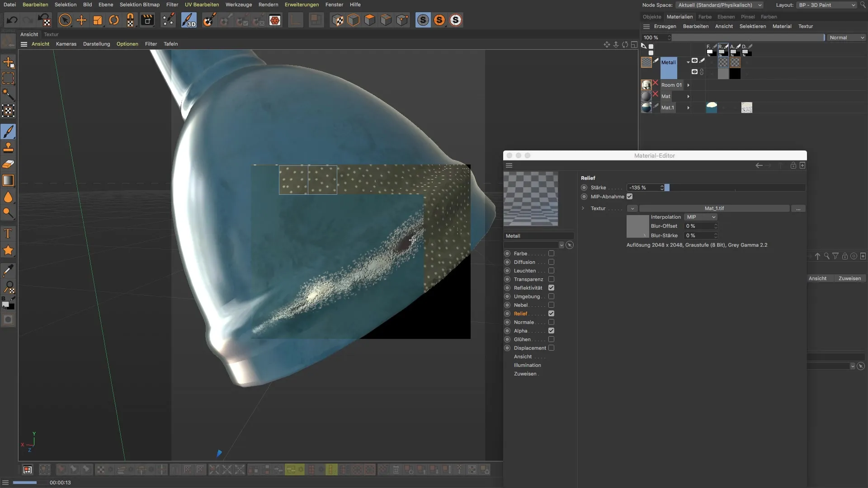The height and width of the screenshot is (488, 868).
Task: Open the viewport Kameras menu
Action: point(66,44)
